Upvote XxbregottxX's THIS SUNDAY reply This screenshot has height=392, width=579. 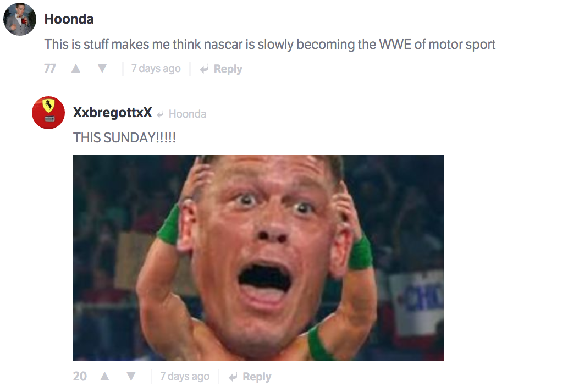click(105, 376)
